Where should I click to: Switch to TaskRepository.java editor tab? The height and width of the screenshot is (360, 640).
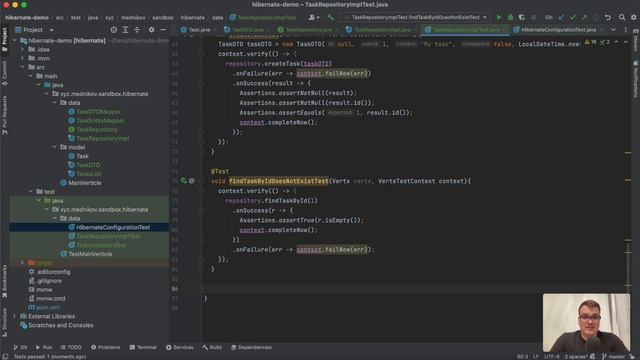click(x=308, y=30)
